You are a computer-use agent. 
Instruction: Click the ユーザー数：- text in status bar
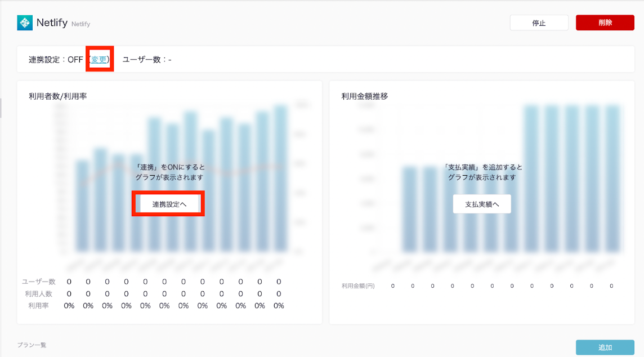[146, 60]
